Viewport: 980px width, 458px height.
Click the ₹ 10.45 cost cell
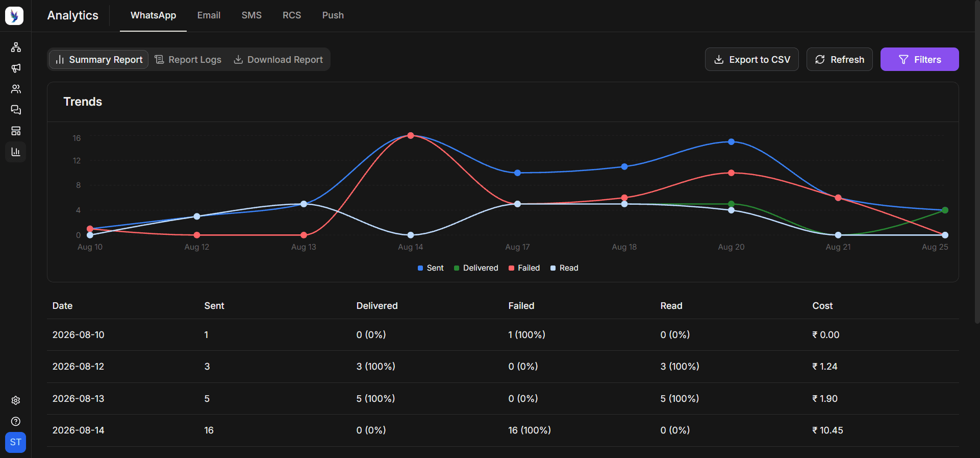827,430
